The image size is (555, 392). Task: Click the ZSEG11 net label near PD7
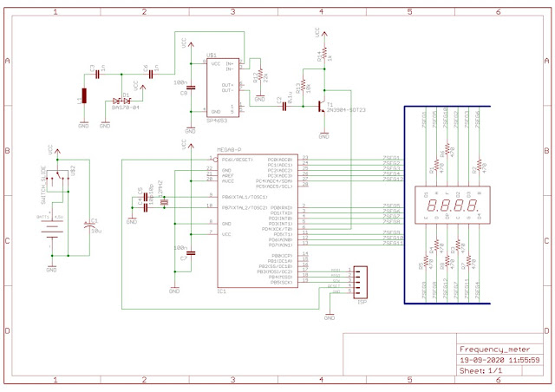pos(393,243)
